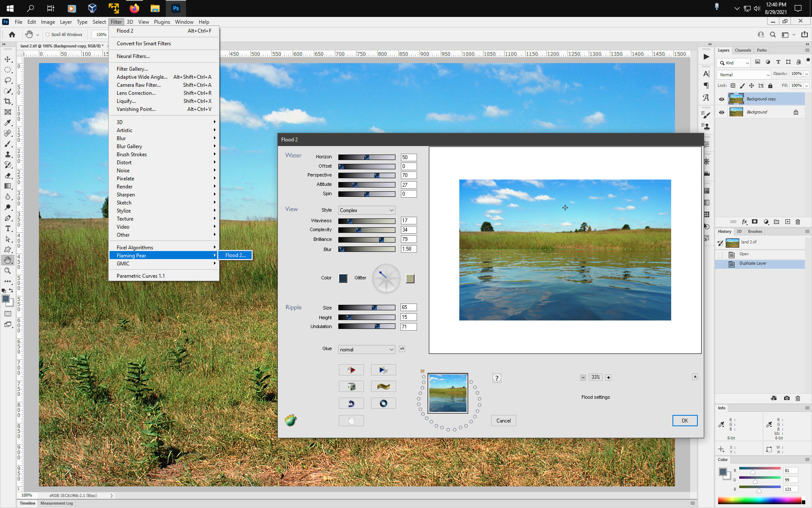812x508 pixels.
Task: Switch to the Channels tab
Action: pos(743,50)
